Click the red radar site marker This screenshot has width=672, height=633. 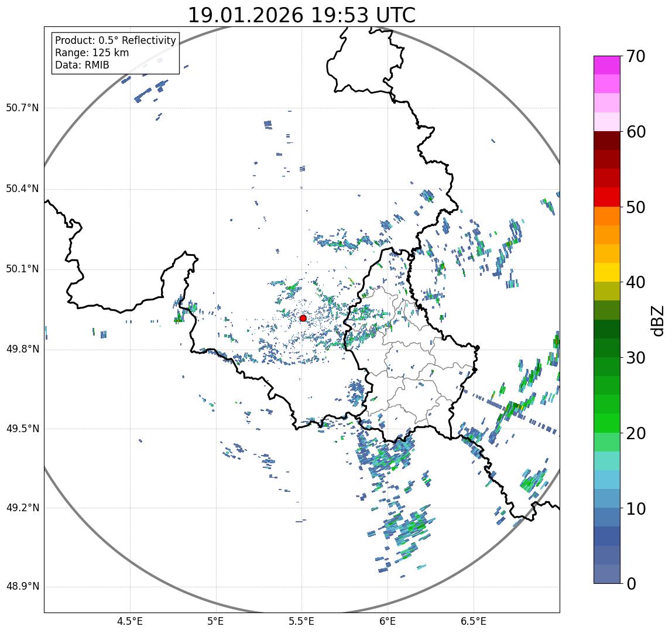(x=303, y=318)
